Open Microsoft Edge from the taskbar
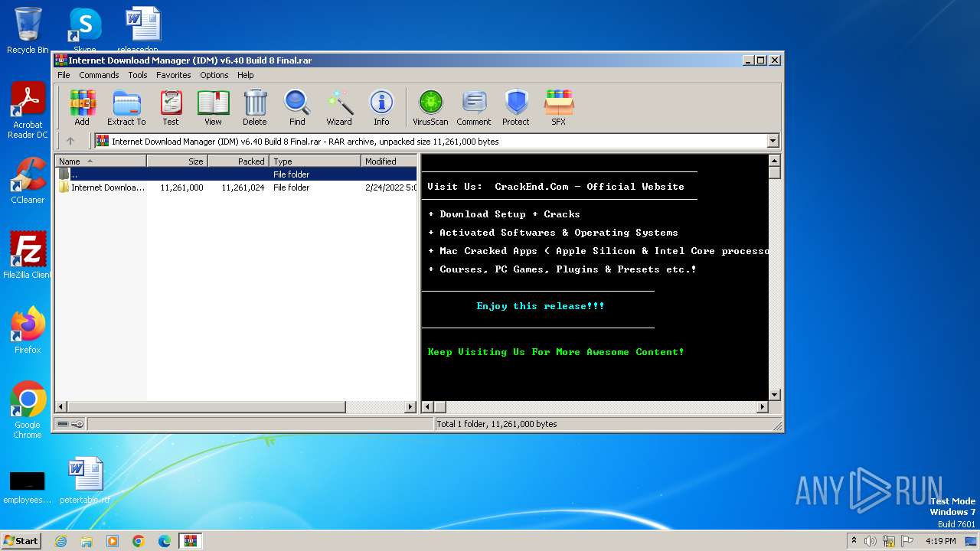980x551 pixels. [165, 541]
